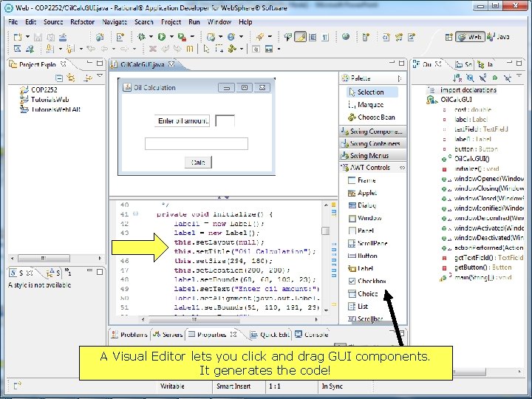
Task: Select the small text field in design view
Action: [x=225, y=120]
